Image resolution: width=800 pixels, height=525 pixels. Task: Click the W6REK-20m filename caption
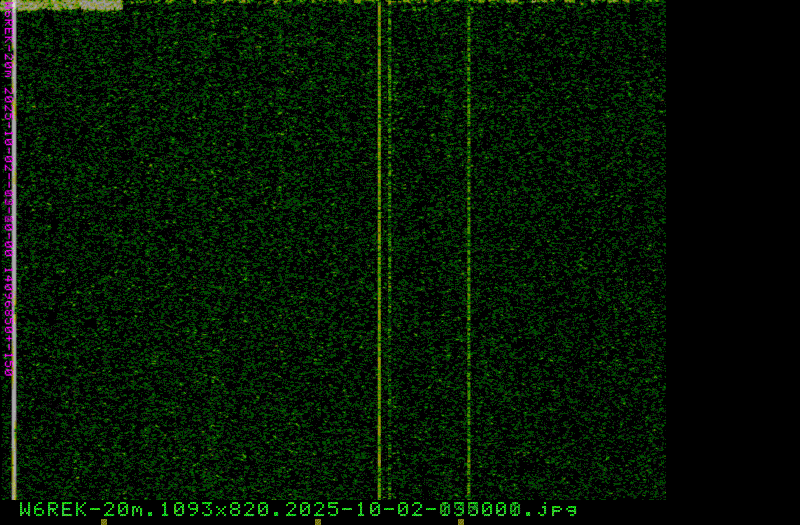tap(298, 509)
